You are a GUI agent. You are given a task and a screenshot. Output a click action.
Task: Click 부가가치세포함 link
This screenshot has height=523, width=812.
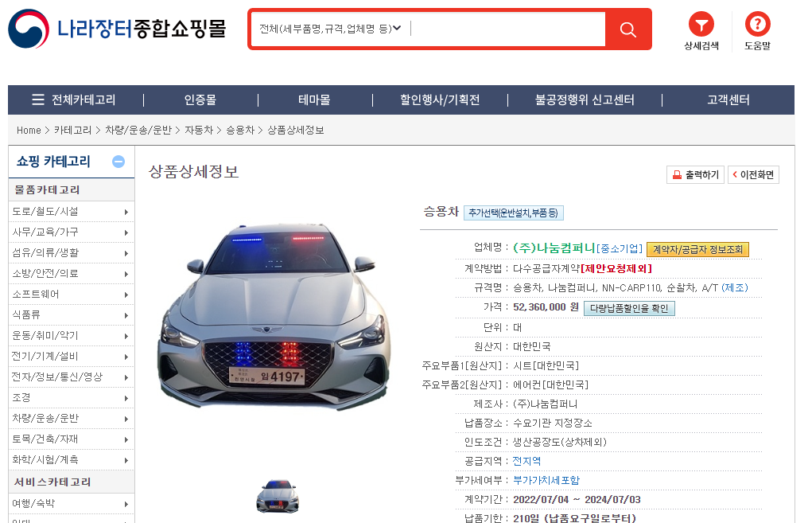pyautogui.click(x=546, y=480)
